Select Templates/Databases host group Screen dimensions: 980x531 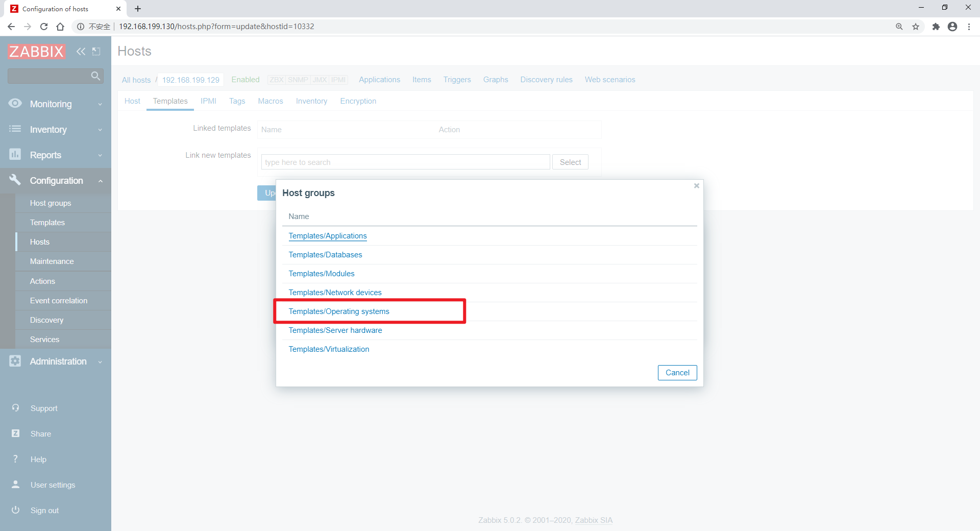325,255
